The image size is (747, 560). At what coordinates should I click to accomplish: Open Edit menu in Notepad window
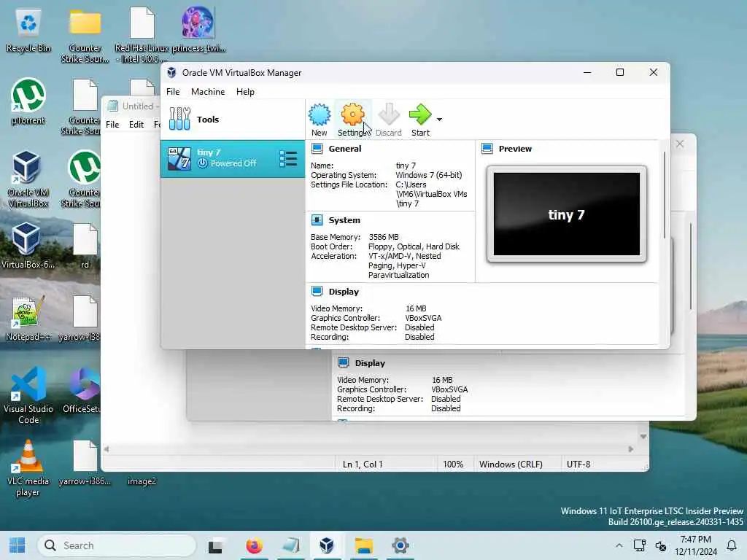(x=136, y=125)
